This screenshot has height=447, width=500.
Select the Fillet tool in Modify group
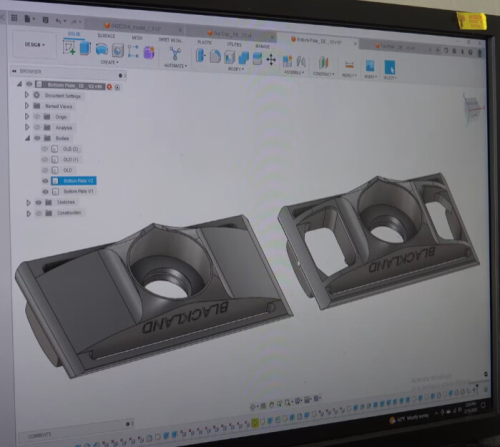[x=215, y=56]
